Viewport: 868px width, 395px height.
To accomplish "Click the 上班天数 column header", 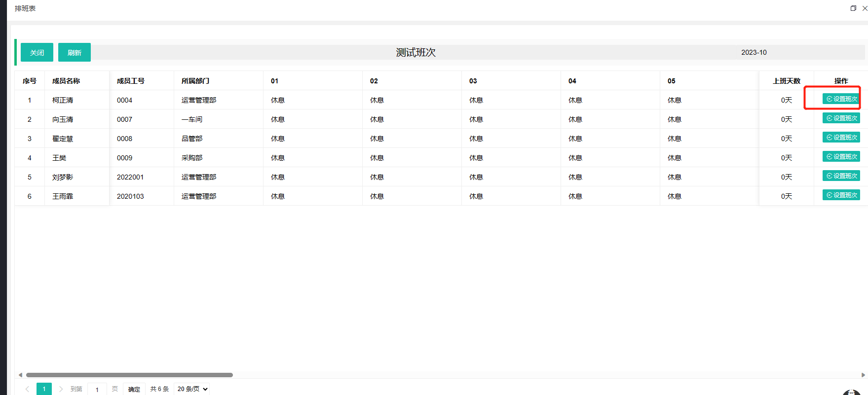I will click(786, 81).
